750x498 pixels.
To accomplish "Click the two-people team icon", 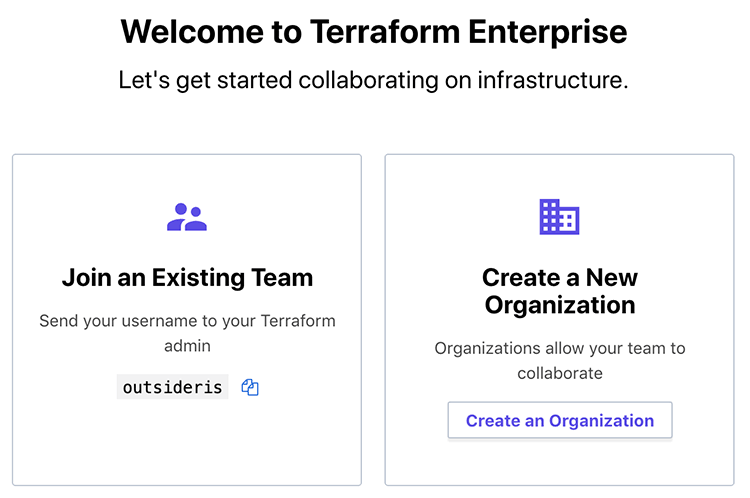I will pos(187,217).
